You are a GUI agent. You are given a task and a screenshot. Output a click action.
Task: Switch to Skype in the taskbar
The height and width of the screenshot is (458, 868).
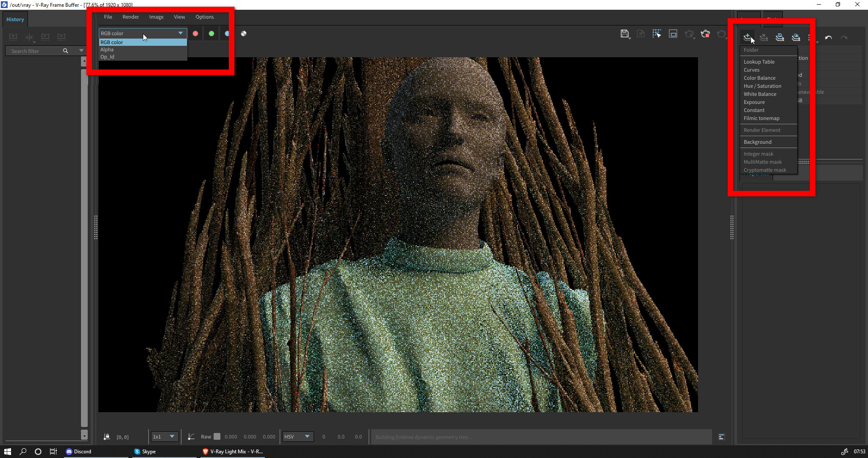click(164, 452)
